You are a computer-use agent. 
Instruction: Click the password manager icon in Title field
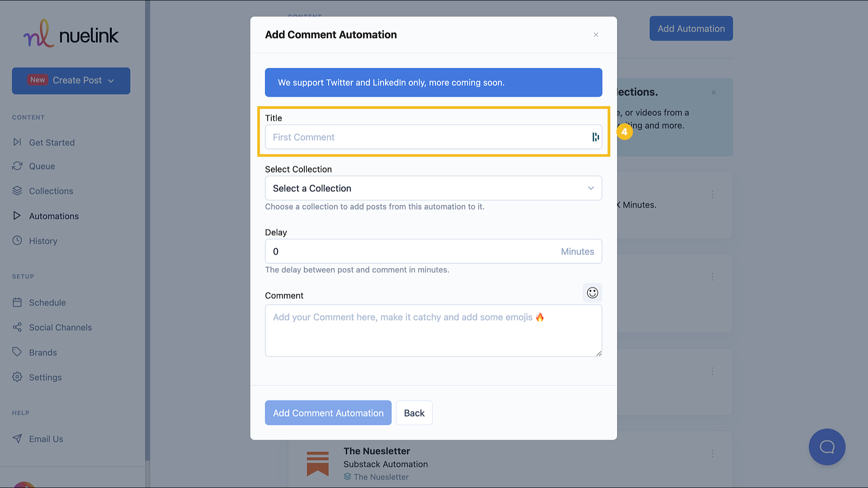[x=595, y=137]
